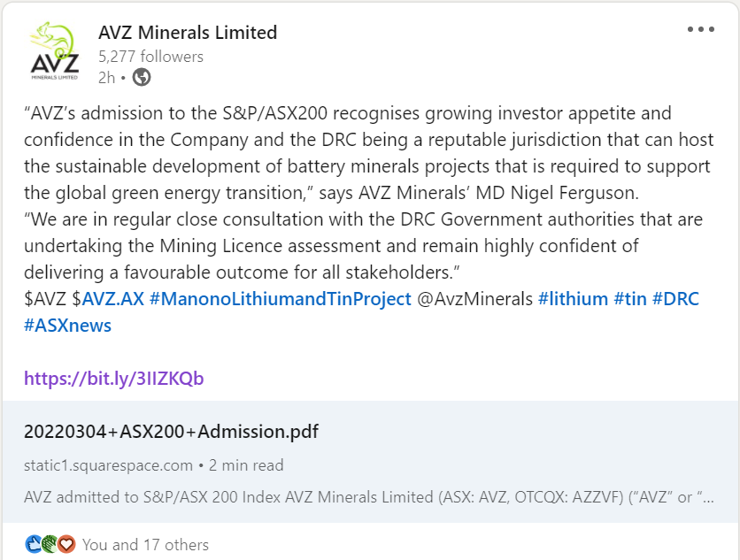Open the #DRC hashtag

(x=675, y=299)
